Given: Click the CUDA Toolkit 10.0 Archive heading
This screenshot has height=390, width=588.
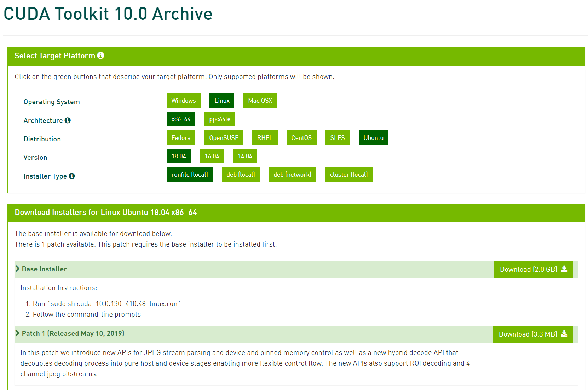Looking at the screenshot, I should (108, 14).
